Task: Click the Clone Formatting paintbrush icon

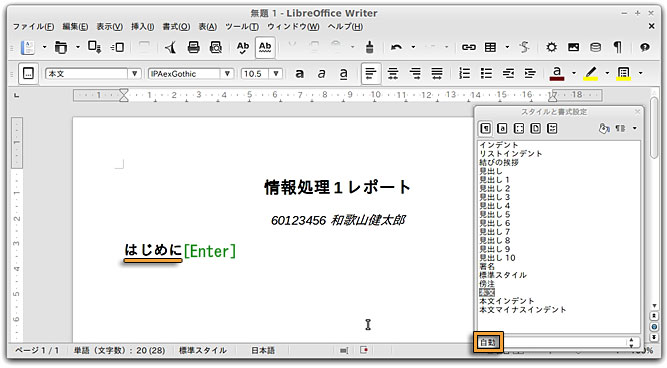Action: pyautogui.click(x=370, y=47)
